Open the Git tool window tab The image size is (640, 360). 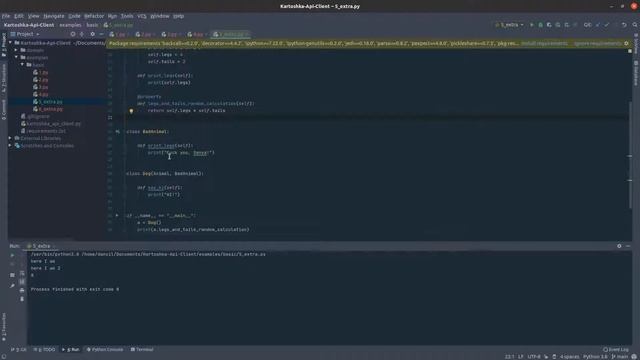[19, 350]
